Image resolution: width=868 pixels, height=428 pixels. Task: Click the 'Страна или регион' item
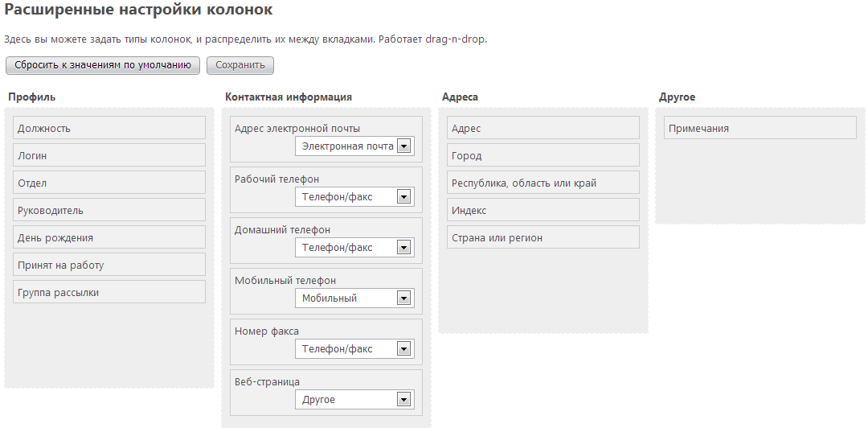pyautogui.click(x=543, y=237)
